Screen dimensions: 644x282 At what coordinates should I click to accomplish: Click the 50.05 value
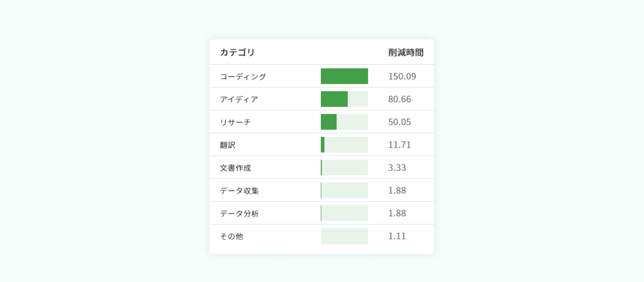click(x=399, y=122)
